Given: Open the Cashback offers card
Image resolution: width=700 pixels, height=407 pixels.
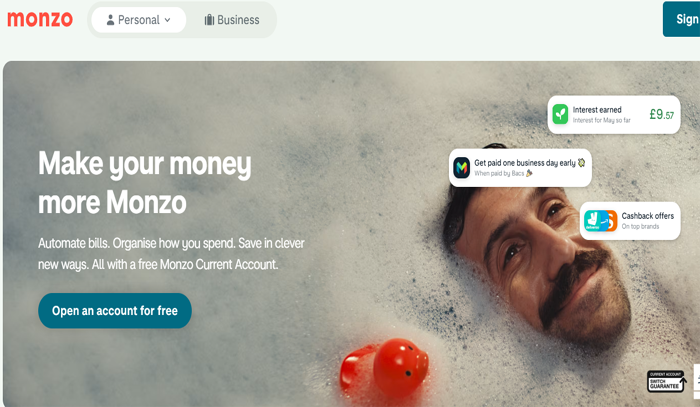Looking at the screenshot, I should [630, 221].
